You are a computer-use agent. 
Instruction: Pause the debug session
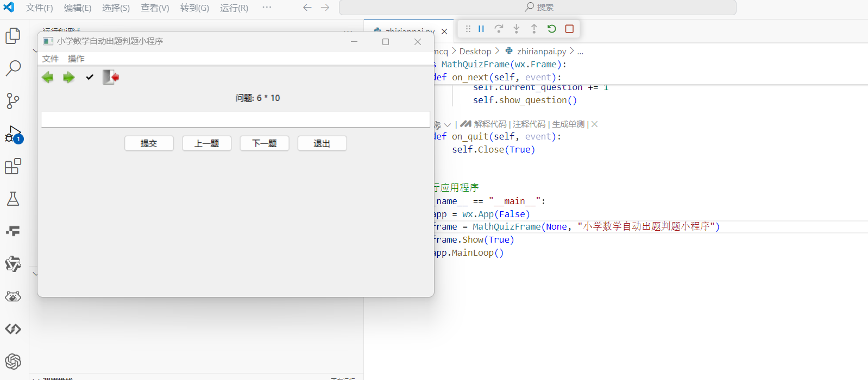point(481,29)
